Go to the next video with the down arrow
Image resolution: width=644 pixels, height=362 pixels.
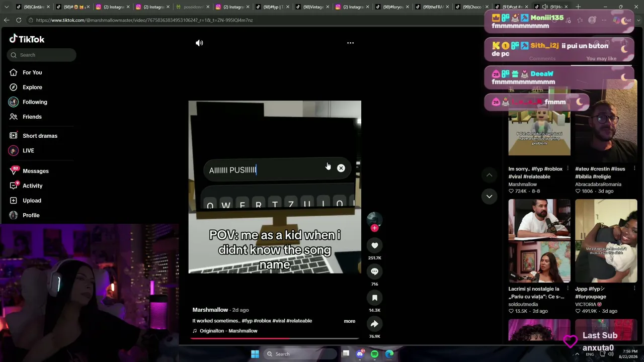coord(489,196)
